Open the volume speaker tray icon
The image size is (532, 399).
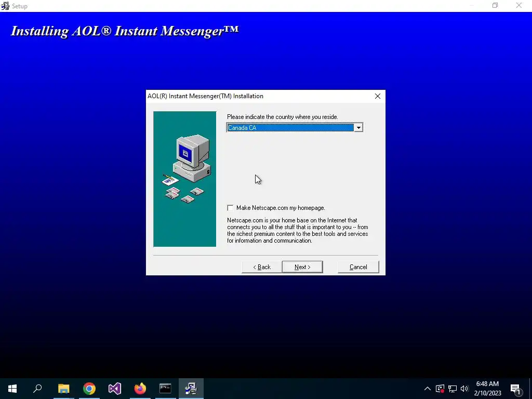[x=464, y=389]
